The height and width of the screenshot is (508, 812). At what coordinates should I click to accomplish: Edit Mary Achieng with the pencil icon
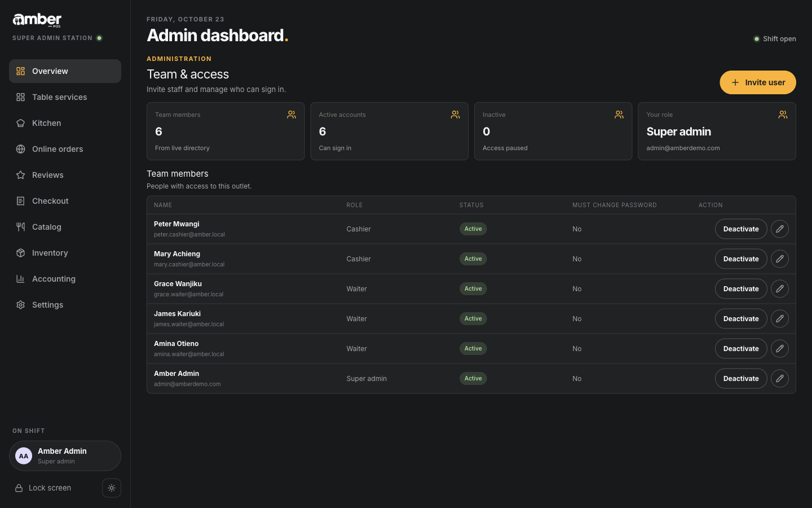tap(780, 259)
